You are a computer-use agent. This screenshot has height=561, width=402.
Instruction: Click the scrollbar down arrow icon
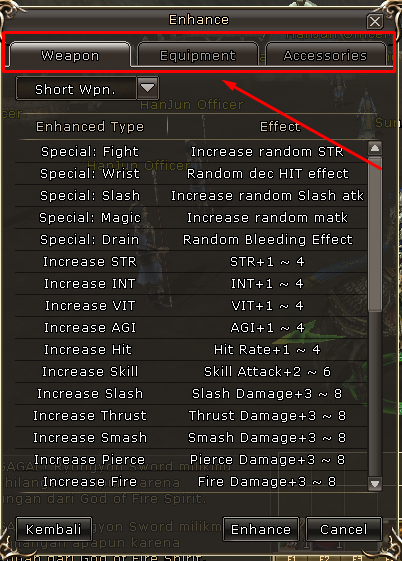[375, 484]
